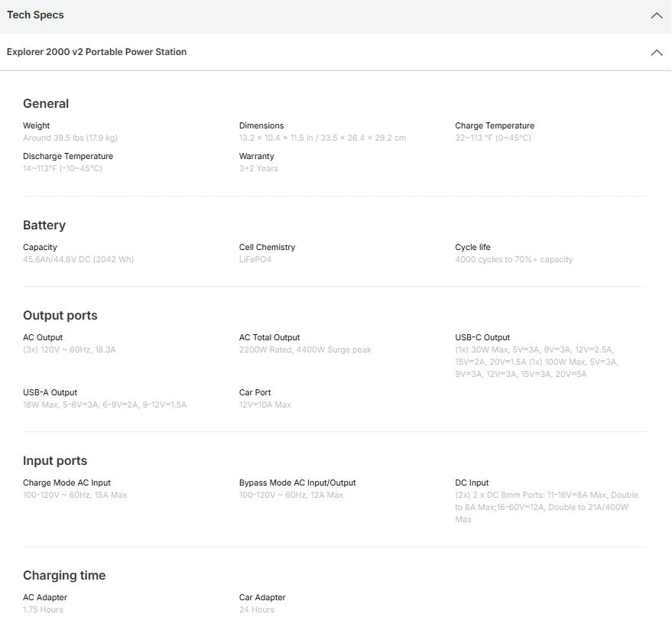Click the USB-C Output label
The image size is (672, 627).
click(x=482, y=338)
